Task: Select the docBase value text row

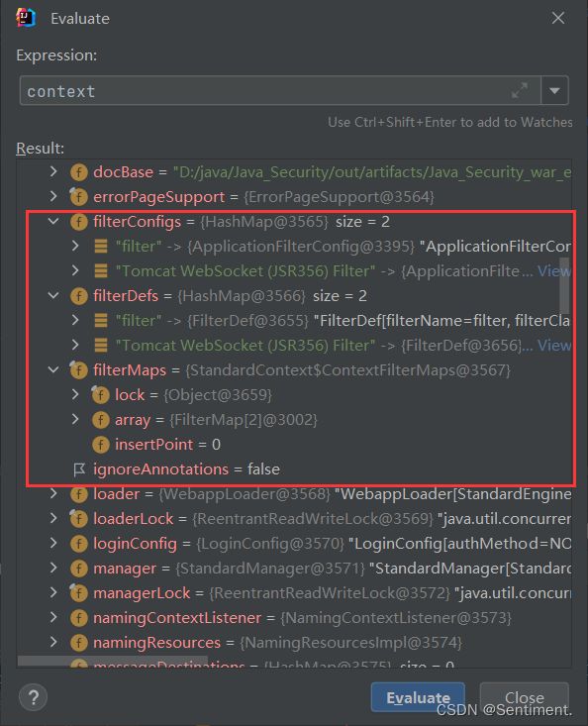Action: [372, 172]
